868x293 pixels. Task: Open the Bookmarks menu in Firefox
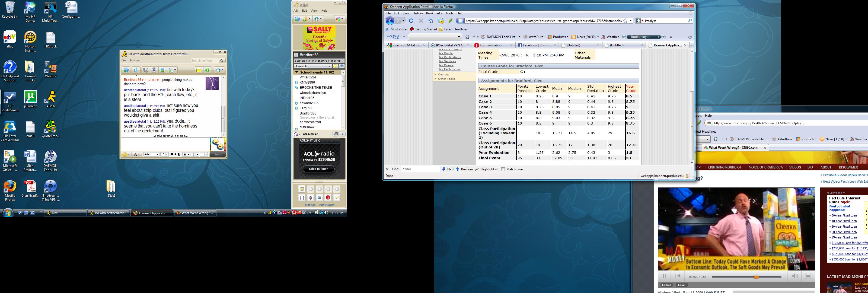[x=434, y=14]
